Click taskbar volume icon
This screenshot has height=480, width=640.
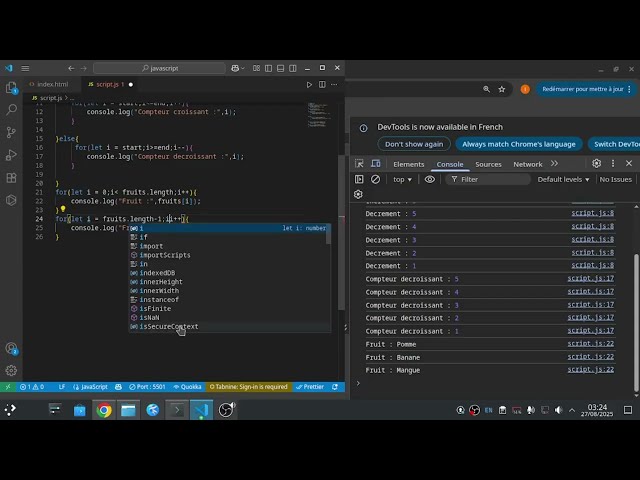click(558, 410)
